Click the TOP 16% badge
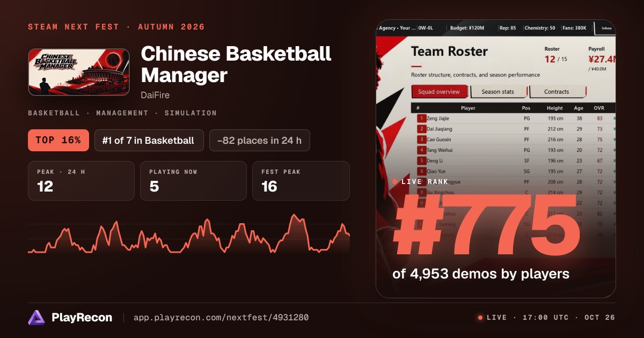This screenshot has height=338, width=644. tap(58, 141)
